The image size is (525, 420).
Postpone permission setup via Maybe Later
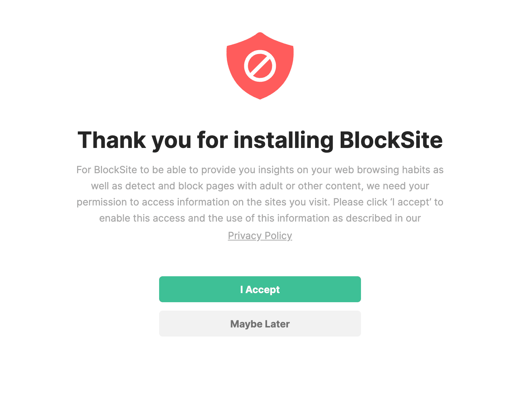point(260,324)
